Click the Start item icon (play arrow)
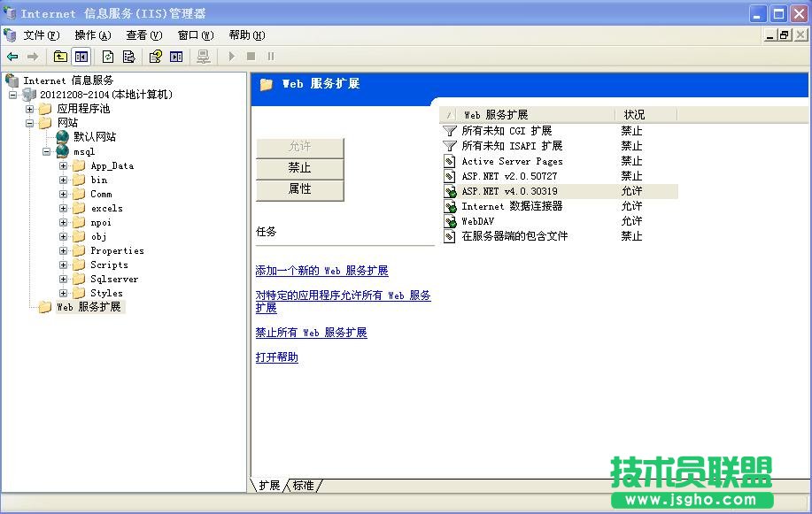This screenshot has width=812, height=514. click(x=231, y=56)
